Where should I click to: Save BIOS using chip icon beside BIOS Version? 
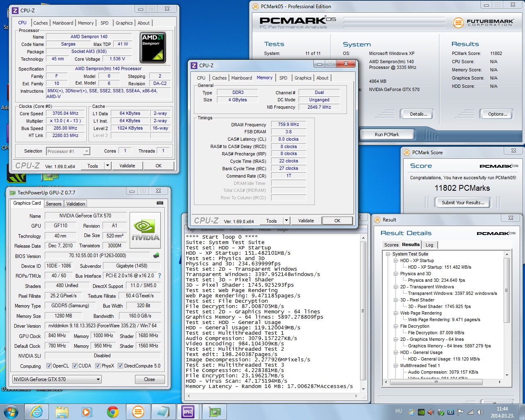156,256
